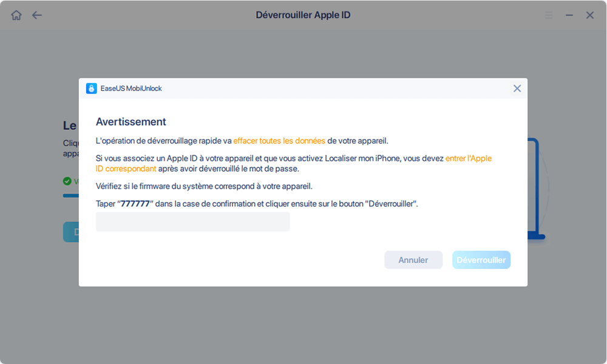Click the confirmation input field
The height and width of the screenshot is (364, 607).
192,221
